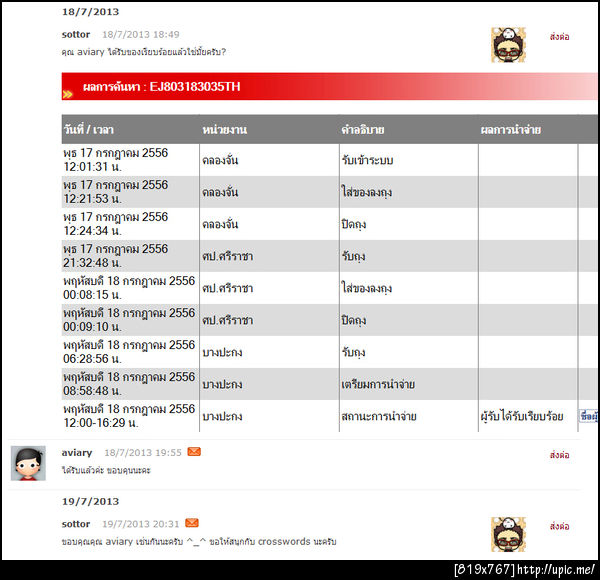Click the 12:00-16:29 น. date cell

point(130,416)
